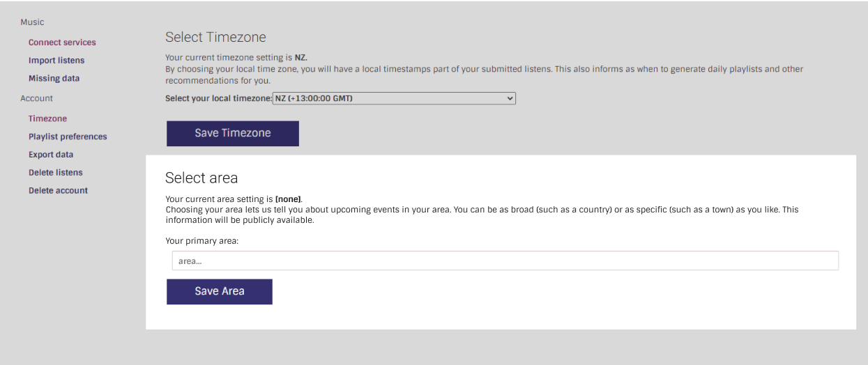Open the Missing data section
The image size is (868, 365).
(54, 79)
